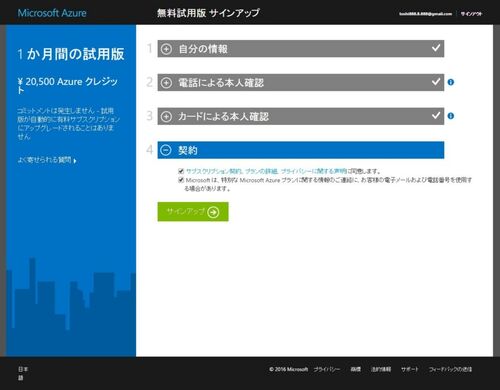Open the card verification info icon

(x=451, y=116)
